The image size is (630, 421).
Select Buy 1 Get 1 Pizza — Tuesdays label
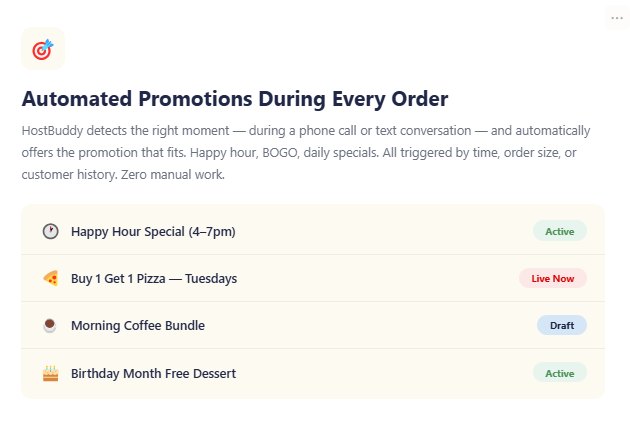(x=154, y=278)
